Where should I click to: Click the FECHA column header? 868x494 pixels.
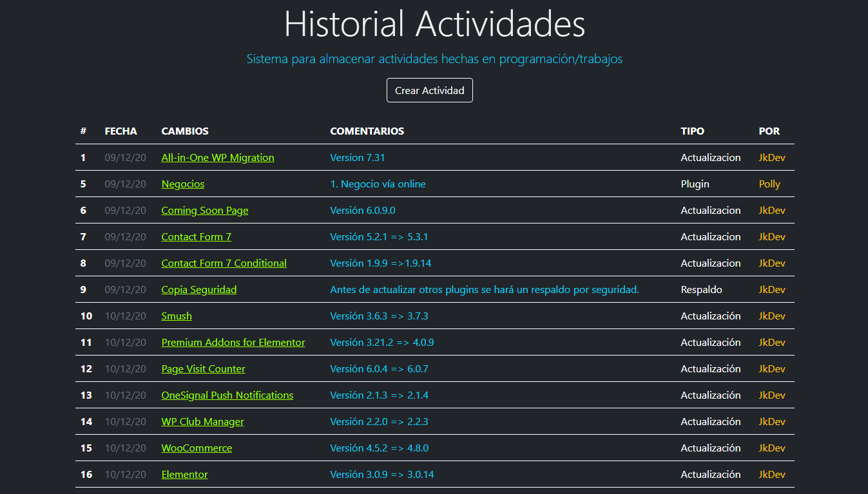click(x=121, y=131)
